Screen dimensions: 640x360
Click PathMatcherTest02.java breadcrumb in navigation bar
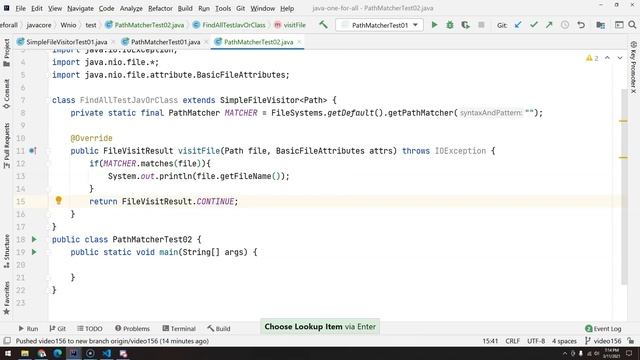(x=144, y=25)
